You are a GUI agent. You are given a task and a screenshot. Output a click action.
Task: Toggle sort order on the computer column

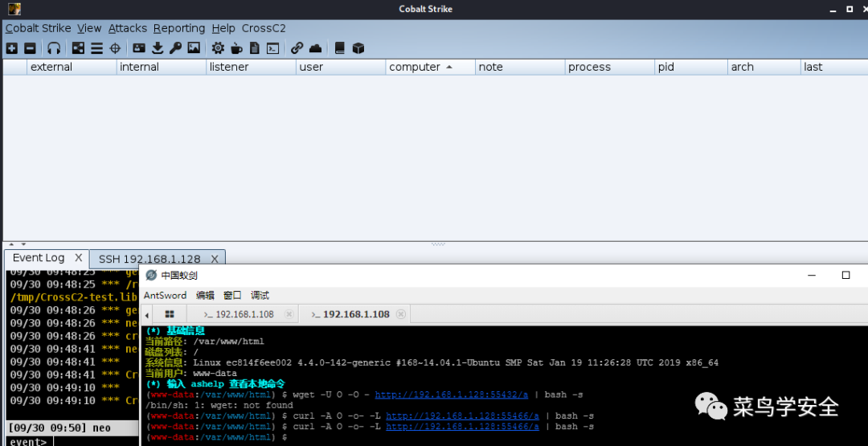click(x=431, y=67)
